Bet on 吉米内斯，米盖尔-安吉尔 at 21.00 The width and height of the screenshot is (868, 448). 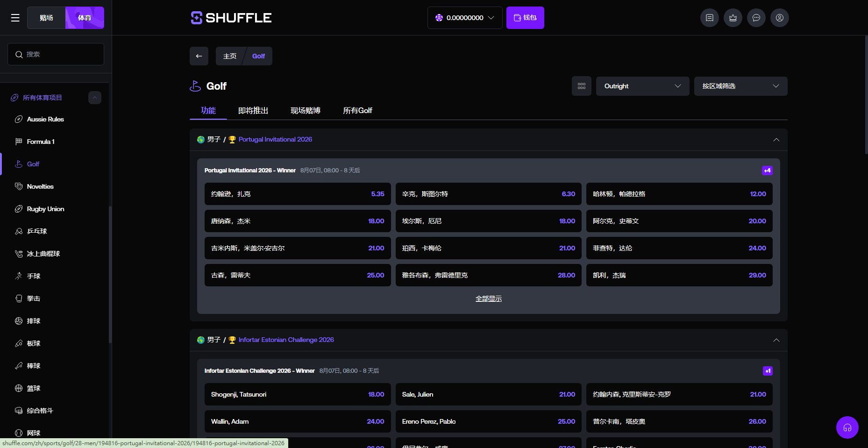pos(298,248)
